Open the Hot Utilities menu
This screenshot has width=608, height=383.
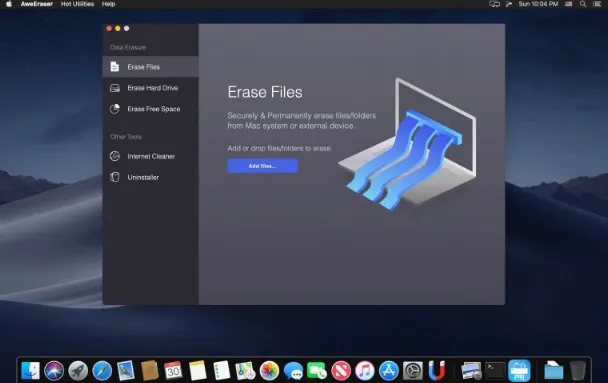click(x=78, y=4)
